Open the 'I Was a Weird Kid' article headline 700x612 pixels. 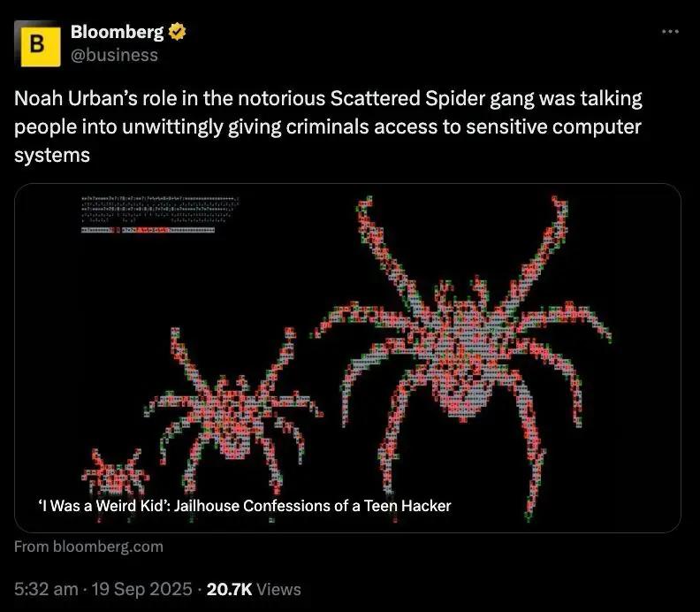(245, 506)
